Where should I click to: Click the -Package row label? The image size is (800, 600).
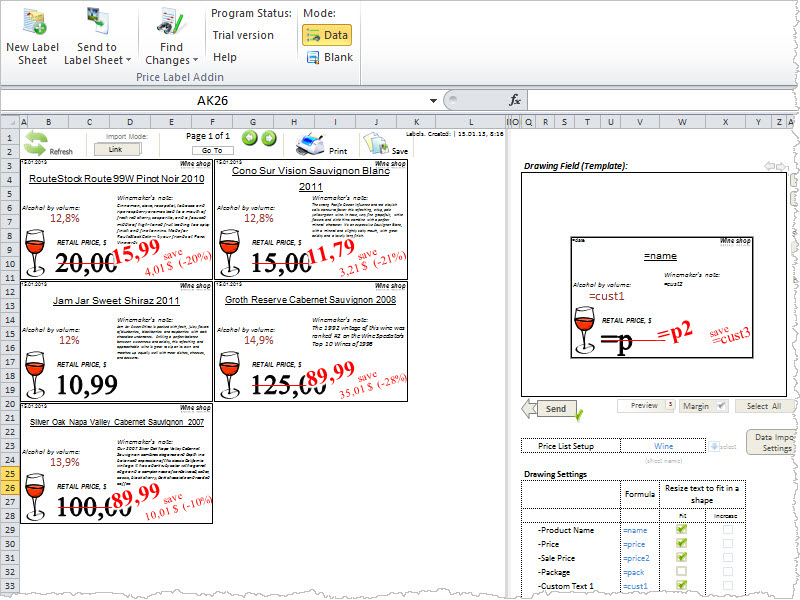coord(554,572)
